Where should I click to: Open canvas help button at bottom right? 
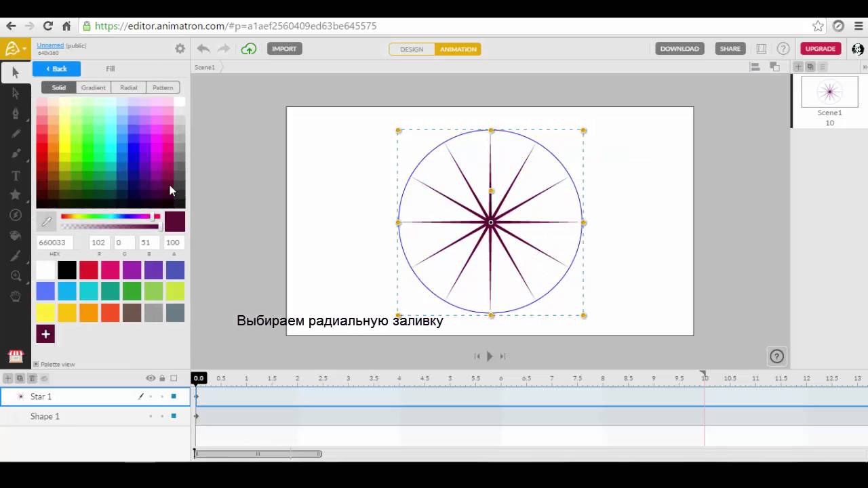(x=776, y=357)
